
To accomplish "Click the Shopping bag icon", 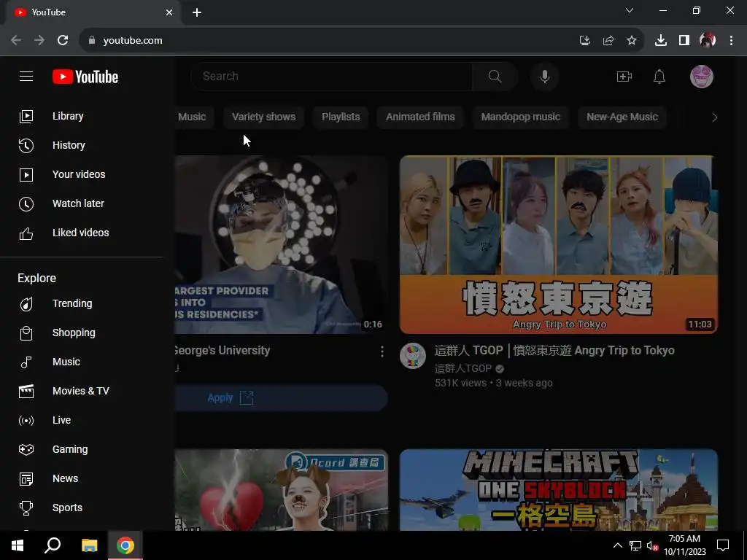I will coord(26,332).
